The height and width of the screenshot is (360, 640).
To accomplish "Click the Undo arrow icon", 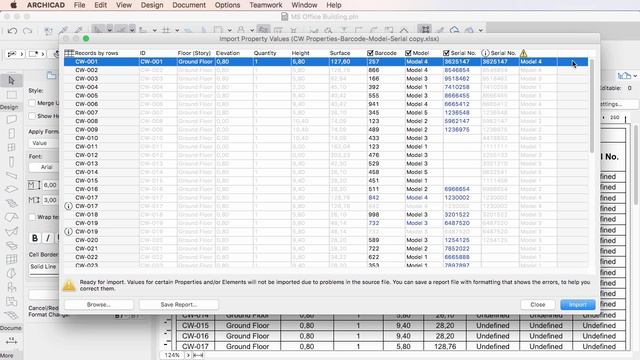I will coord(12,31).
